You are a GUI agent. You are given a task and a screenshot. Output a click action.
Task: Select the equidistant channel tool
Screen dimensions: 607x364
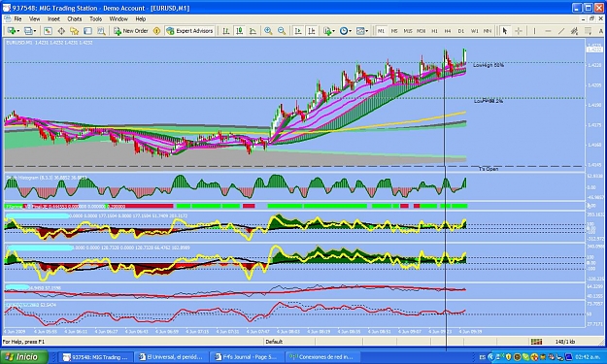575,31
